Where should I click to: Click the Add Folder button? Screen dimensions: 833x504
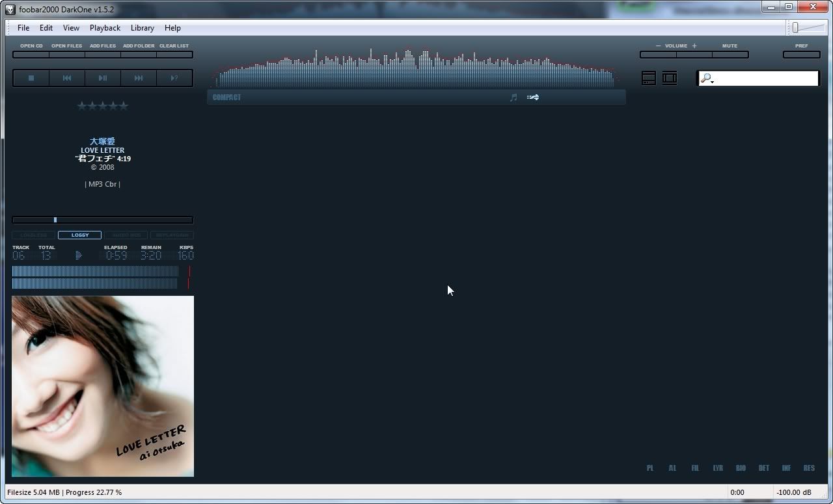tap(139, 55)
